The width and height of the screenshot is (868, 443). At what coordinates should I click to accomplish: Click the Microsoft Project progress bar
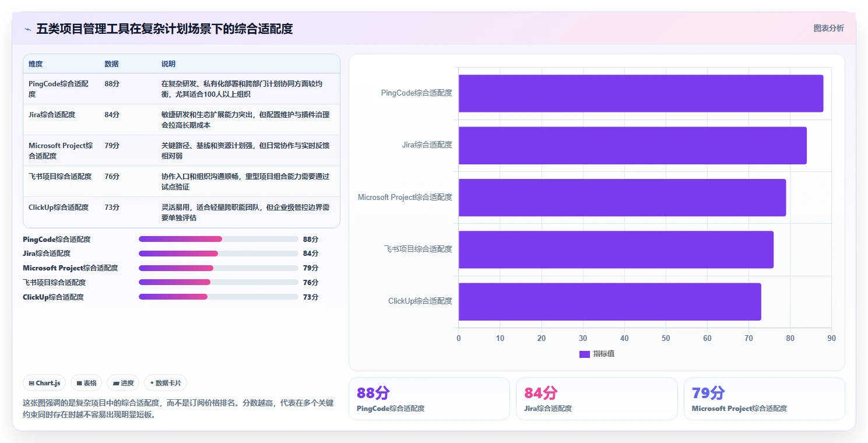tap(219, 268)
